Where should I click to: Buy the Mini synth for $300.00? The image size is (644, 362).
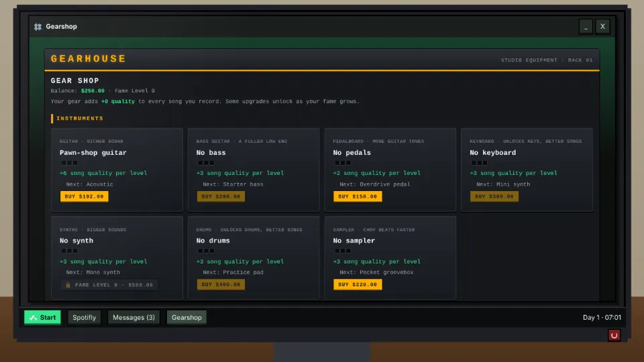tap(494, 196)
